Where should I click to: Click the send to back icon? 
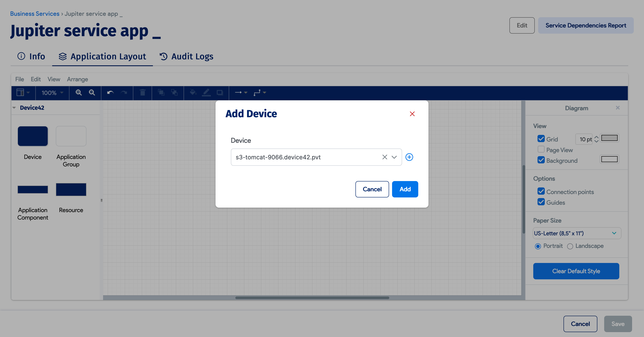click(174, 93)
